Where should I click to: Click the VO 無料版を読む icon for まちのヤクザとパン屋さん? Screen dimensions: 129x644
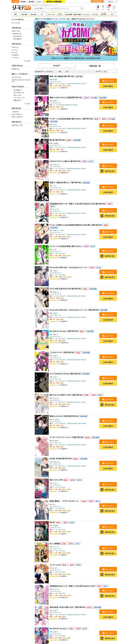(x=102, y=171)
